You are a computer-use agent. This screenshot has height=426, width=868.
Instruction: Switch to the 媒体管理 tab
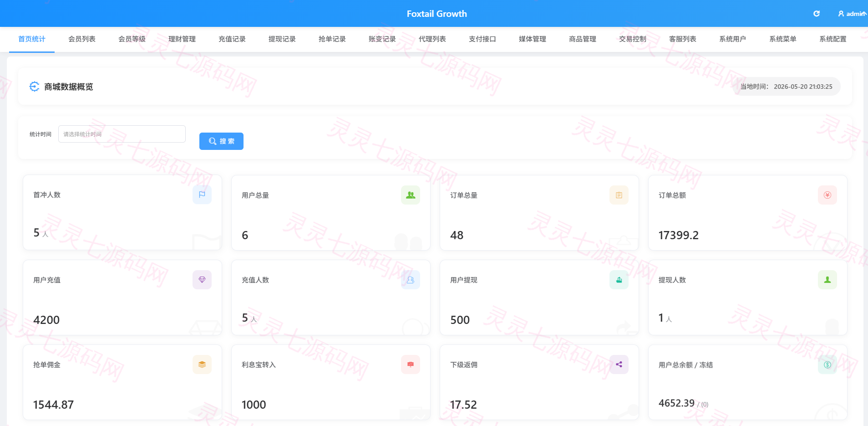(533, 39)
